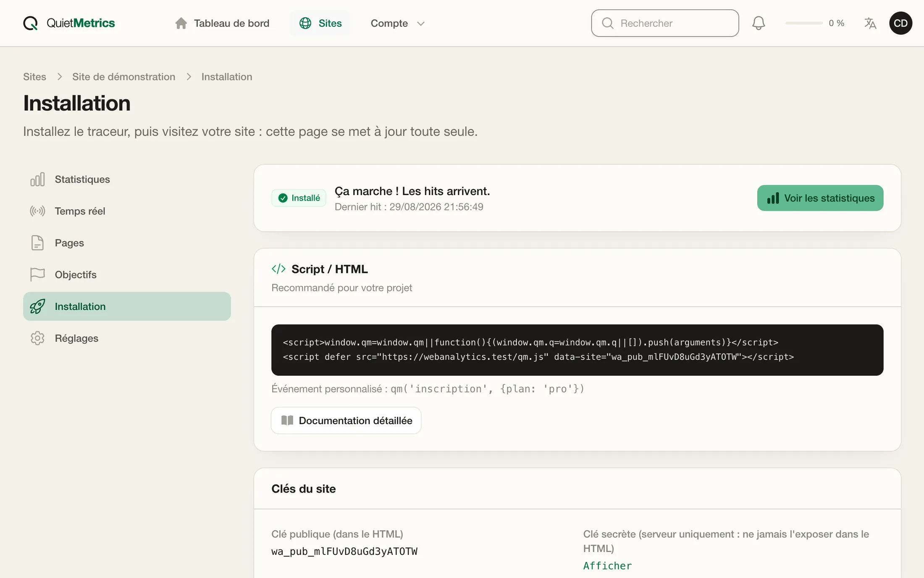
Task: Click the QuietMetrics logo icon
Action: coord(30,23)
